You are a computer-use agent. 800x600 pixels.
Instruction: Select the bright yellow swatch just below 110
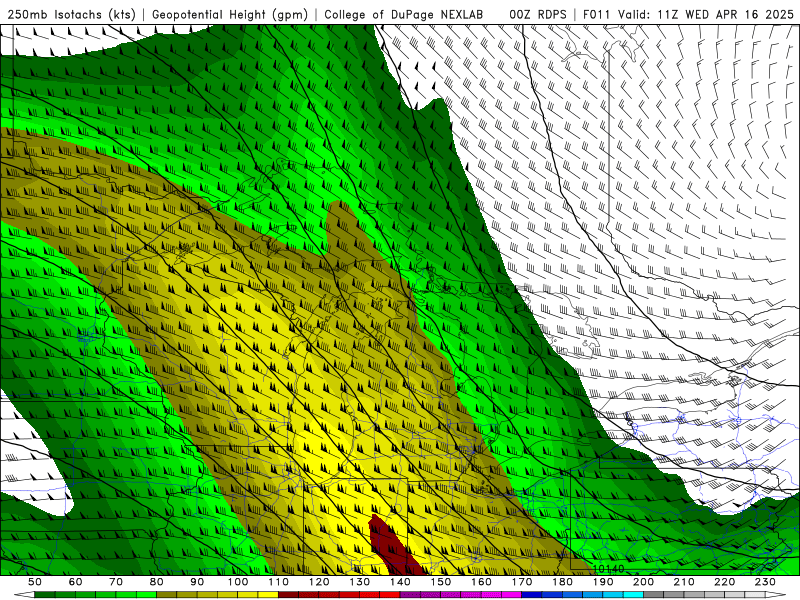268,594
